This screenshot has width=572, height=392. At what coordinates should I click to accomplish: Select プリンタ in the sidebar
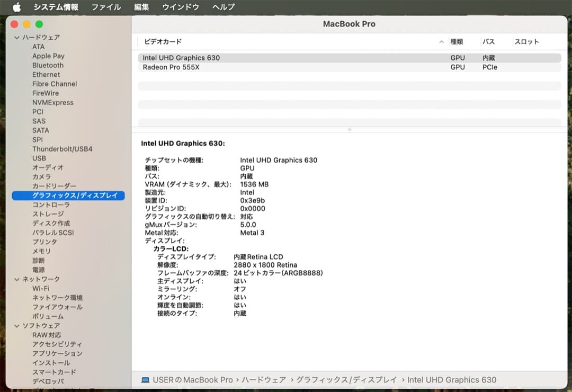click(44, 242)
